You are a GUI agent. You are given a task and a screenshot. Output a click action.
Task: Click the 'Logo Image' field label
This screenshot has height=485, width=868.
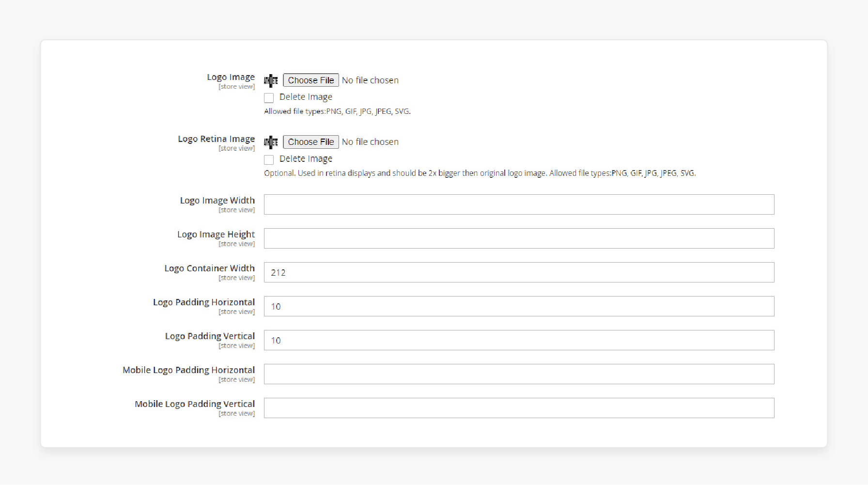tap(231, 77)
